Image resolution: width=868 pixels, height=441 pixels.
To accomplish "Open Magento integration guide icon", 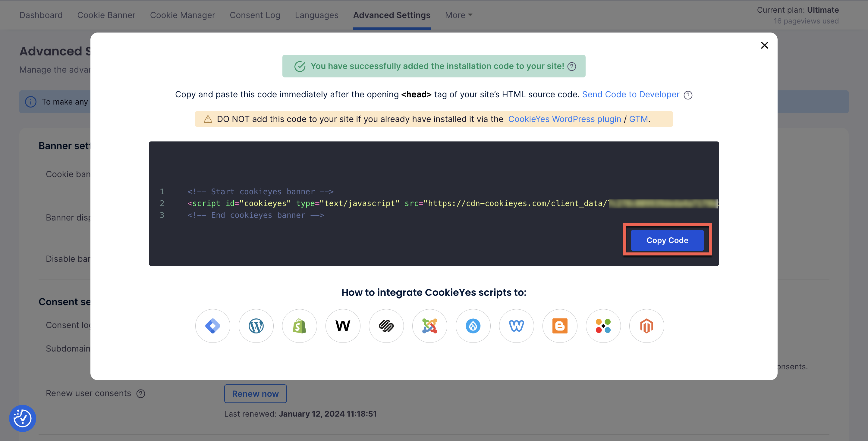I will click(647, 326).
